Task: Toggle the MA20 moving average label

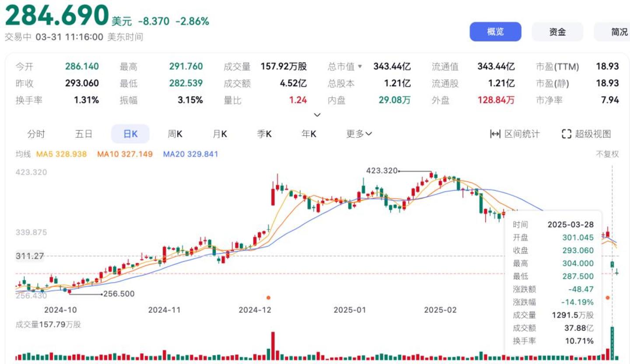Action: click(x=190, y=154)
